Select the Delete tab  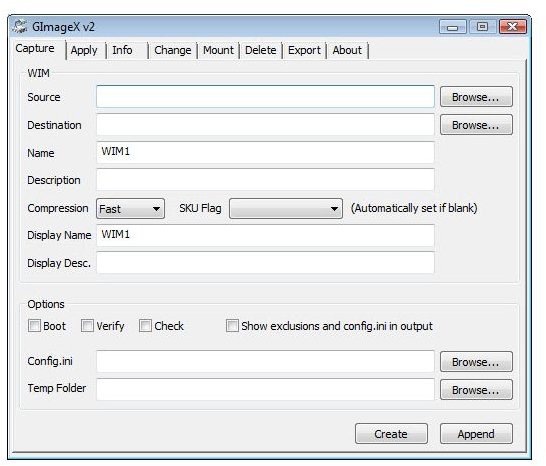click(260, 51)
